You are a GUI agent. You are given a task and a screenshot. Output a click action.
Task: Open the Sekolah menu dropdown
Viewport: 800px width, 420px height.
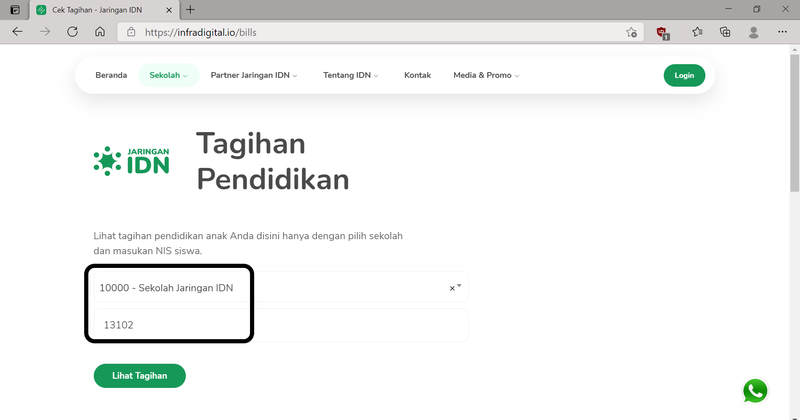coord(168,75)
